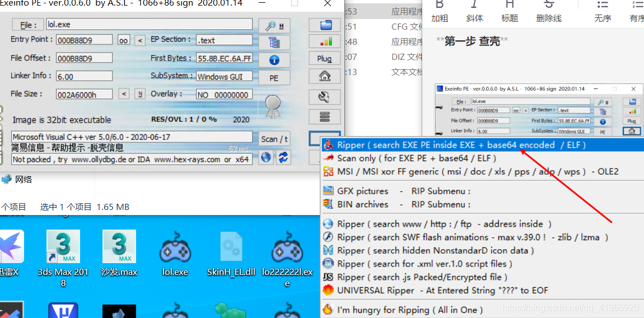Apply strikethrough with the 删除线 button
644x318 pixels.
pyautogui.click(x=549, y=11)
